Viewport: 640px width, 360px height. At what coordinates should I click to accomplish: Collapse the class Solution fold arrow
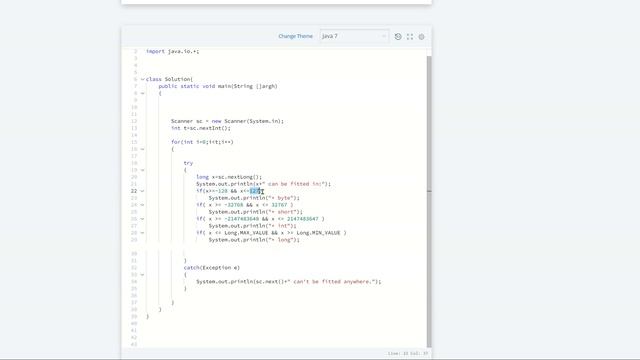pyautogui.click(x=142, y=79)
